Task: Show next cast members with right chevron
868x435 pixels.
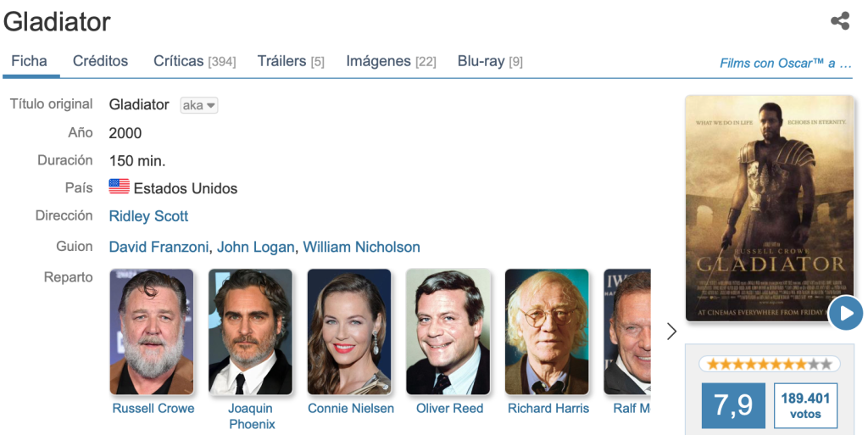Action: coord(672,331)
